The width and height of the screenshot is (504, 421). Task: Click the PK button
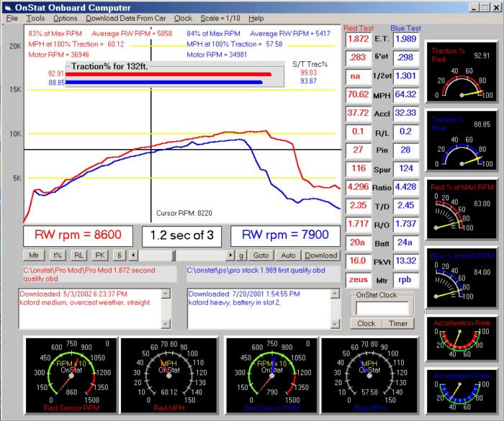pyautogui.click(x=100, y=255)
